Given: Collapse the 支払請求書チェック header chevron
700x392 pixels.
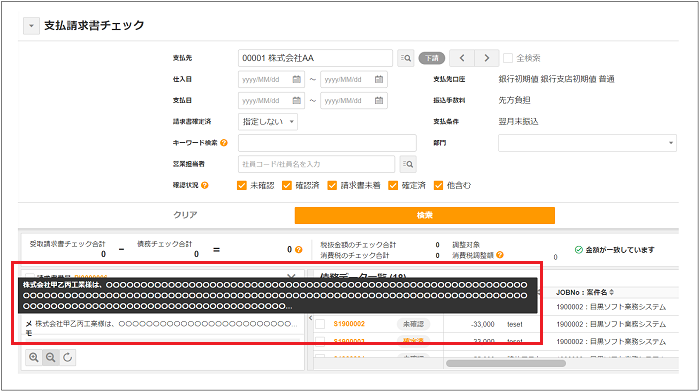Looking at the screenshot, I should pos(31,26).
